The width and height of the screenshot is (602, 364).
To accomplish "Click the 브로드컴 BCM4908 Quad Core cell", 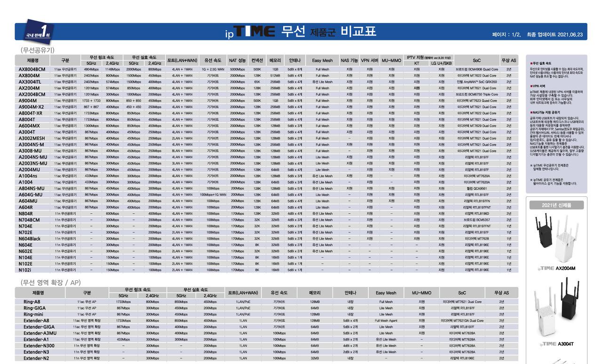I will tap(476, 69).
